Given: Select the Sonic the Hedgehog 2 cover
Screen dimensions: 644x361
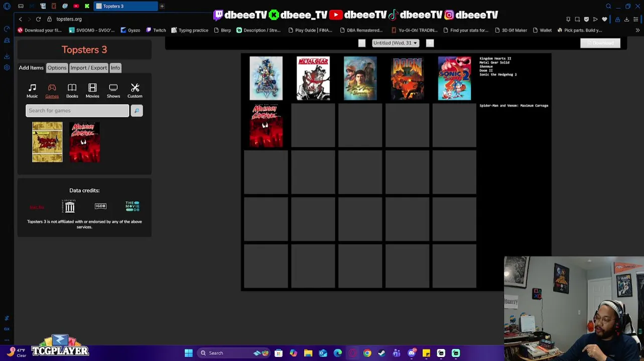Looking at the screenshot, I should (x=455, y=78).
